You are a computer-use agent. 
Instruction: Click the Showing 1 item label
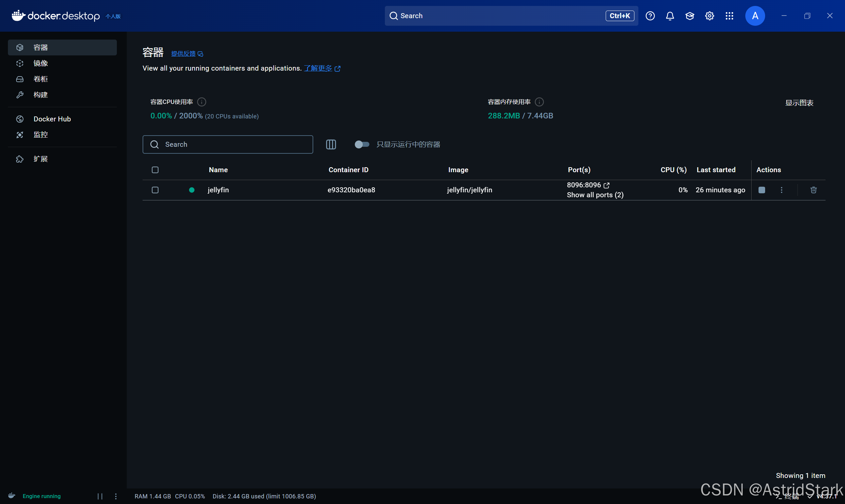800,476
